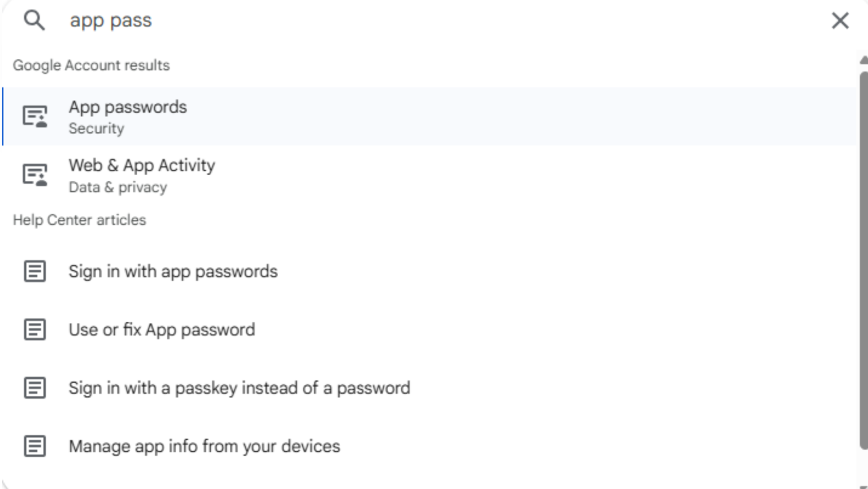Clear the search with the X button
868x489 pixels.
840,21
